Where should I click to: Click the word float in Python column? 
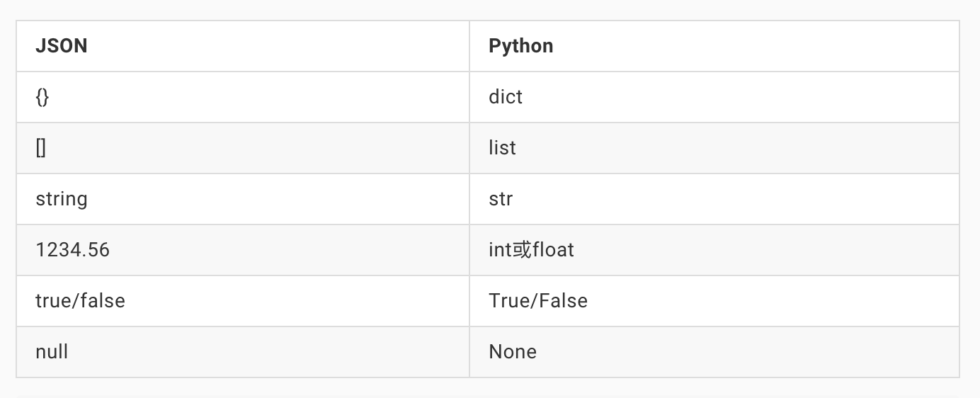554,250
